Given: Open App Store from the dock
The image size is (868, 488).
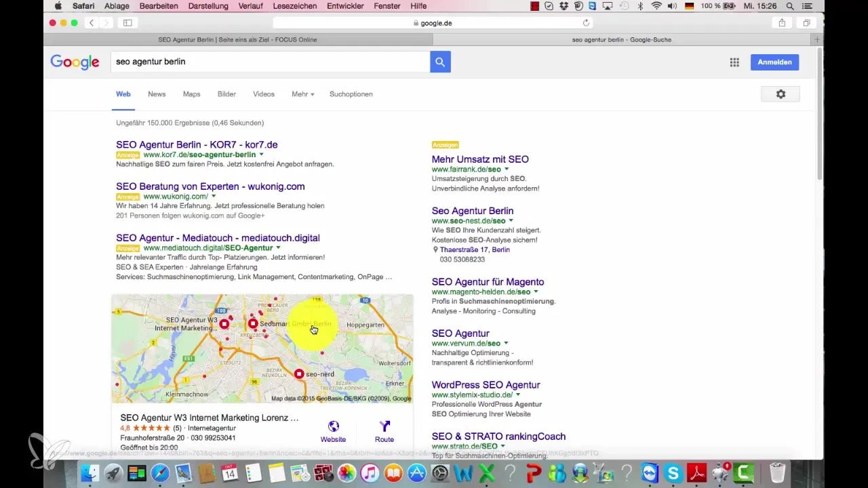Looking at the screenshot, I should point(416,472).
